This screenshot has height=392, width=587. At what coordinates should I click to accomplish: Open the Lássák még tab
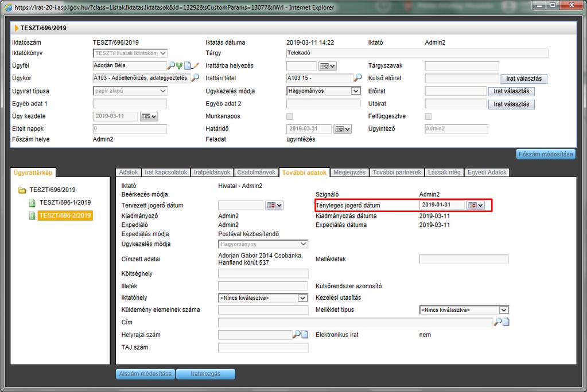[444, 173]
